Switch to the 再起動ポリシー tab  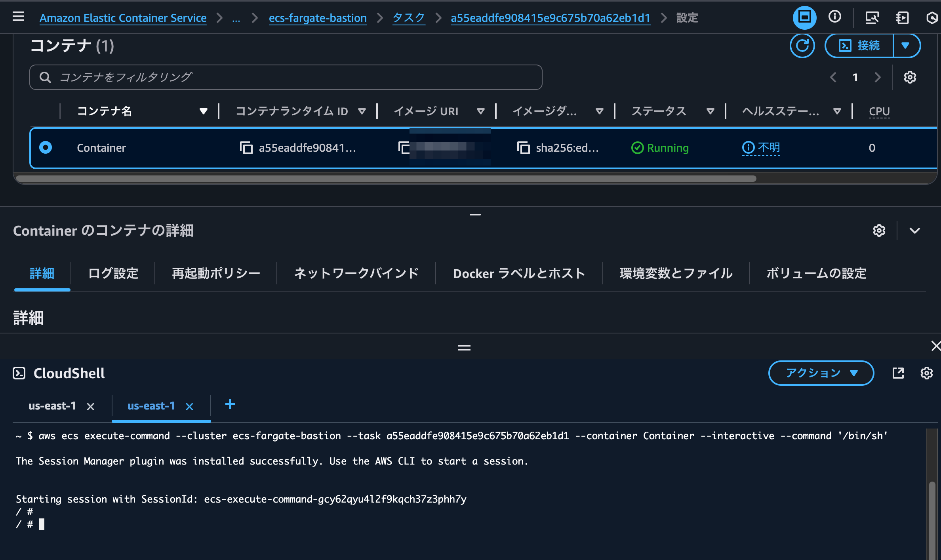[216, 273]
